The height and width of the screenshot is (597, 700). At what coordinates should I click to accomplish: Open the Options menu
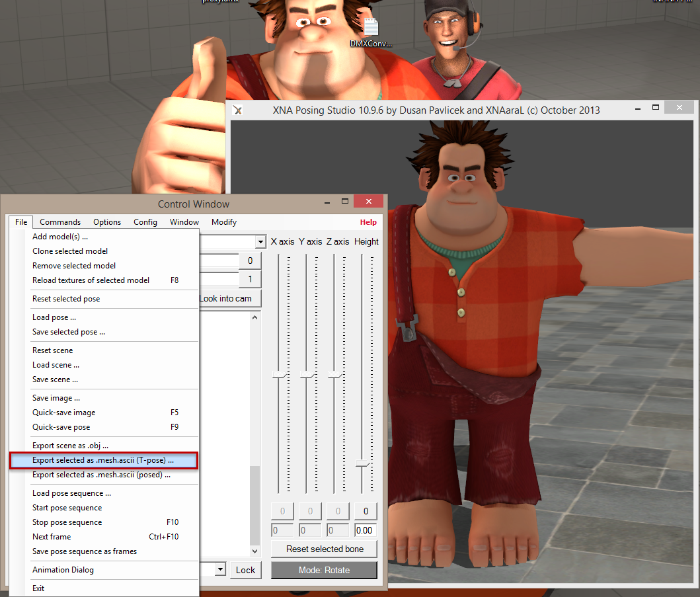click(107, 222)
